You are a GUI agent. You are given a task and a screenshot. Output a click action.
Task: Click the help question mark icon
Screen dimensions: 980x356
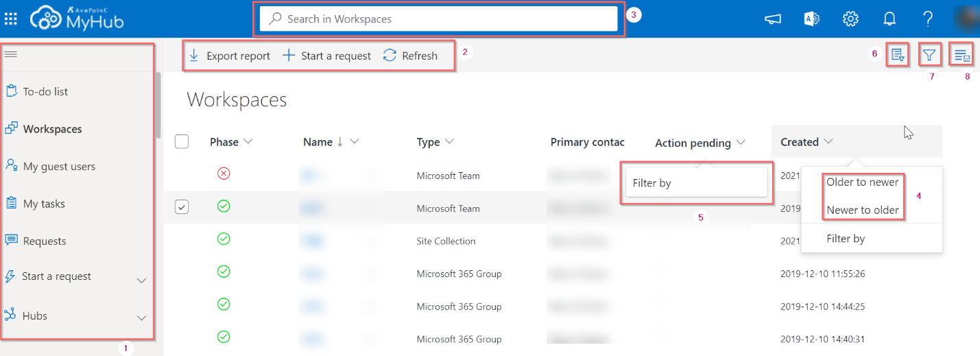coord(928,19)
